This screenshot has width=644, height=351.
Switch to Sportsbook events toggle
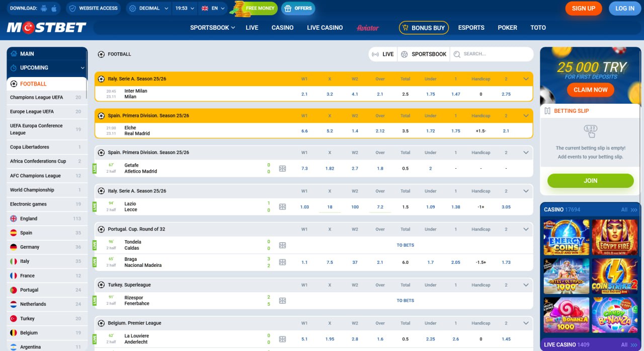point(424,54)
